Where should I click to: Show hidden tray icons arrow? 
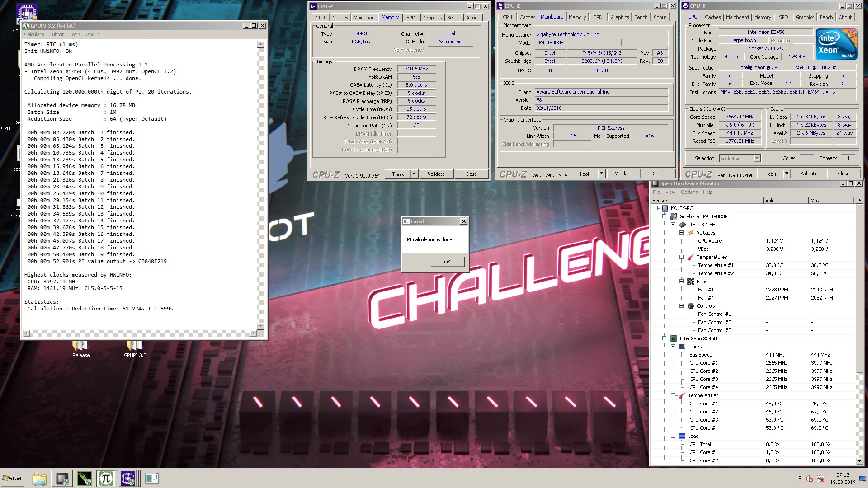click(799, 478)
